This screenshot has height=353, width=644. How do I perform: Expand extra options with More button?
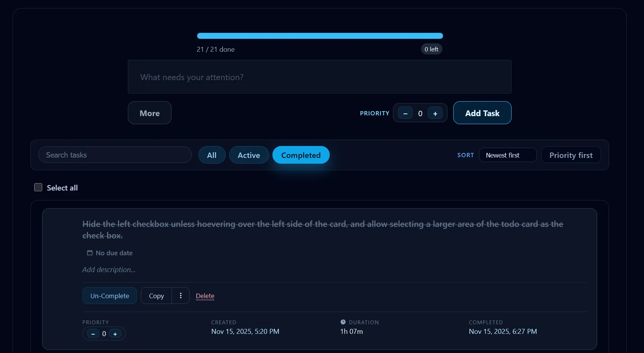click(149, 113)
